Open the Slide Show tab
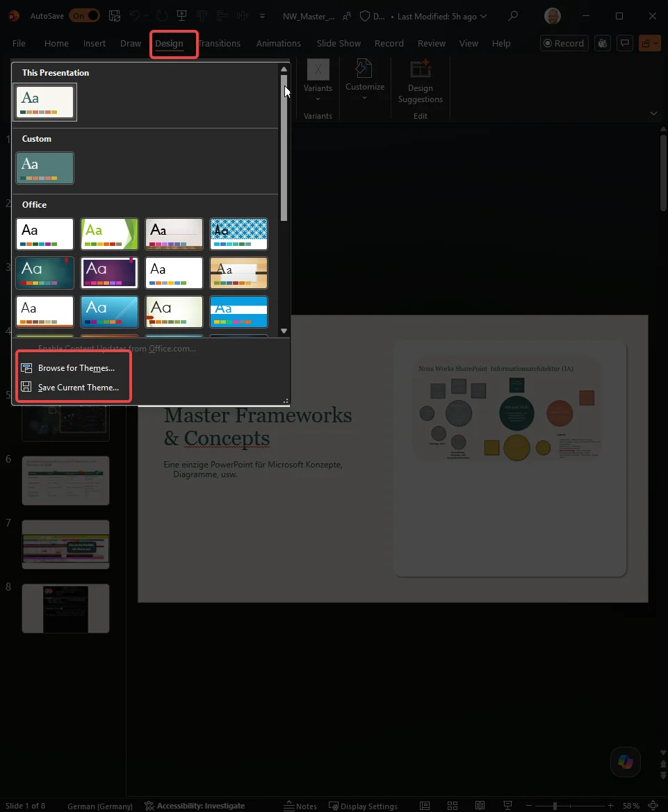668x812 pixels. 339,44
